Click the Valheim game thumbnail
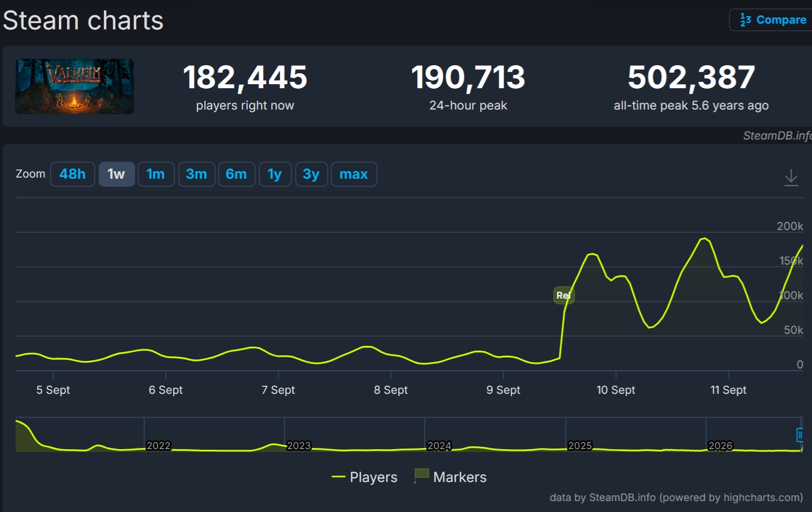The width and height of the screenshot is (812, 512). point(74,86)
